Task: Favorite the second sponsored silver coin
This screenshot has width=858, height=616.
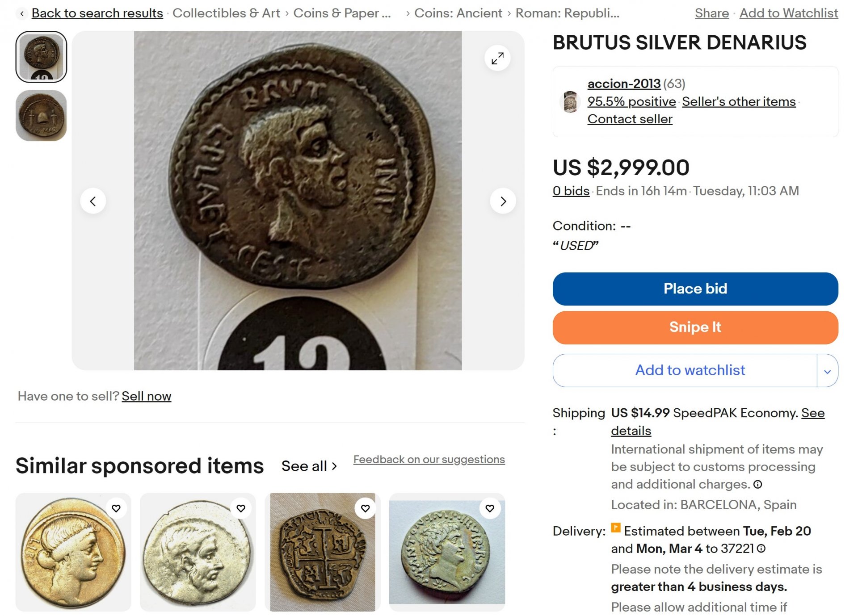Action: [241, 508]
